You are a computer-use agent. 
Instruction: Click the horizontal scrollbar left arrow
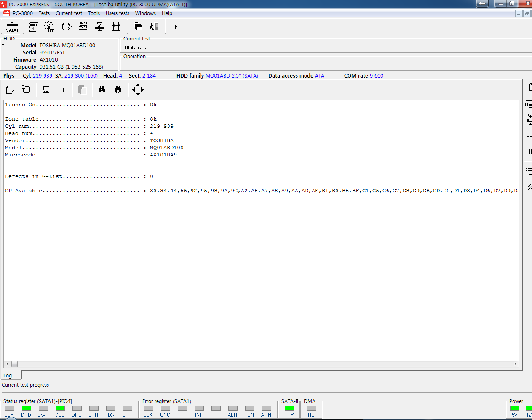pos(7,364)
